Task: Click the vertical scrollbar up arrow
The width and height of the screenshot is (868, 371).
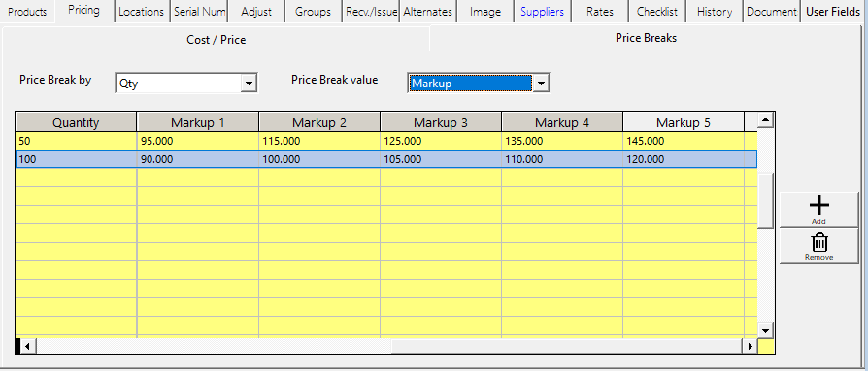Action: [765, 120]
